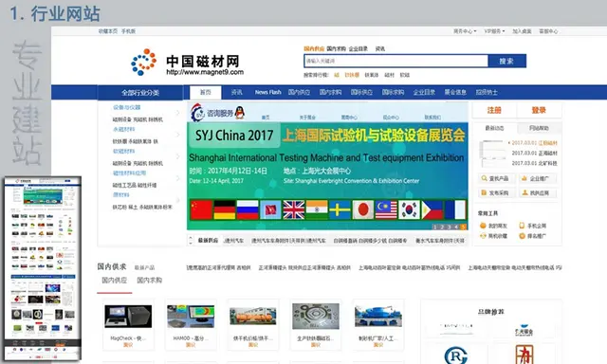Click the 企业推广 thumbs-up button
The image size is (607, 364).
[538, 178]
